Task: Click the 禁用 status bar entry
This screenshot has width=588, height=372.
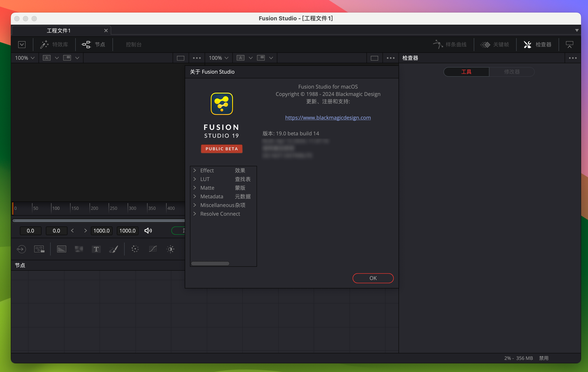Action: (x=544, y=358)
